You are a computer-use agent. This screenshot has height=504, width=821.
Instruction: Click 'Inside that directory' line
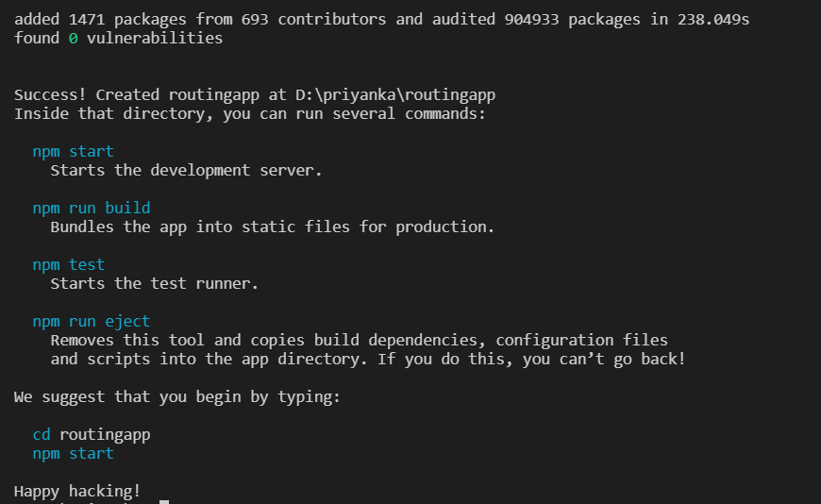click(250, 113)
